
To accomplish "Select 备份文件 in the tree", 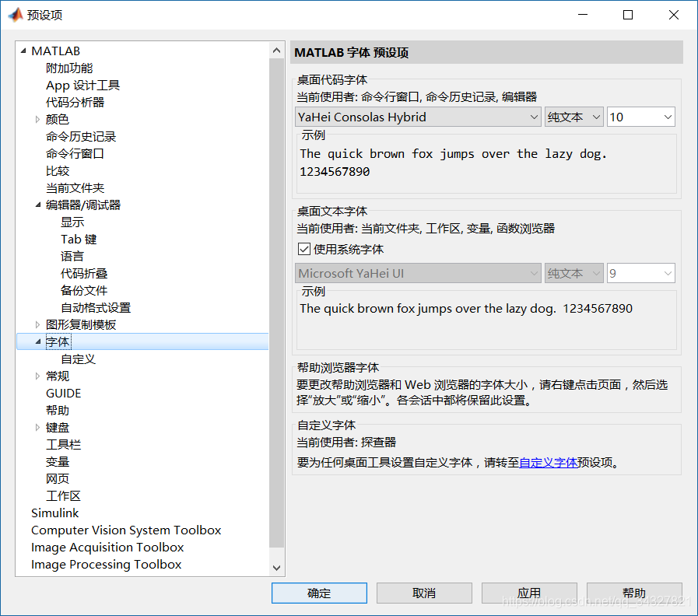I will pyautogui.click(x=84, y=290).
